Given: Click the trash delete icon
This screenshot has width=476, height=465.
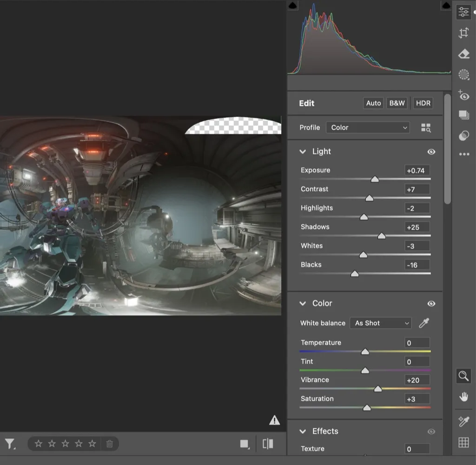Looking at the screenshot, I should pyautogui.click(x=110, y=444).
